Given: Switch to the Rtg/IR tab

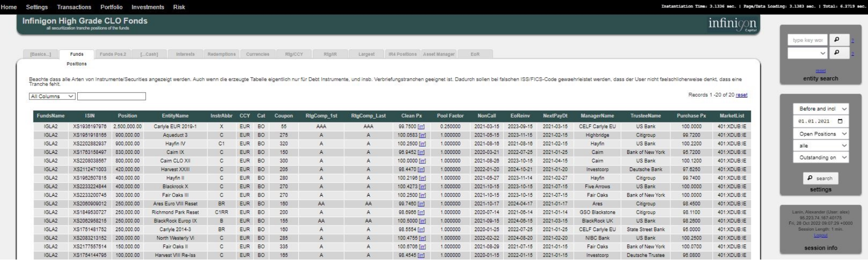Looking at the screenshot, I should point(330,54).
